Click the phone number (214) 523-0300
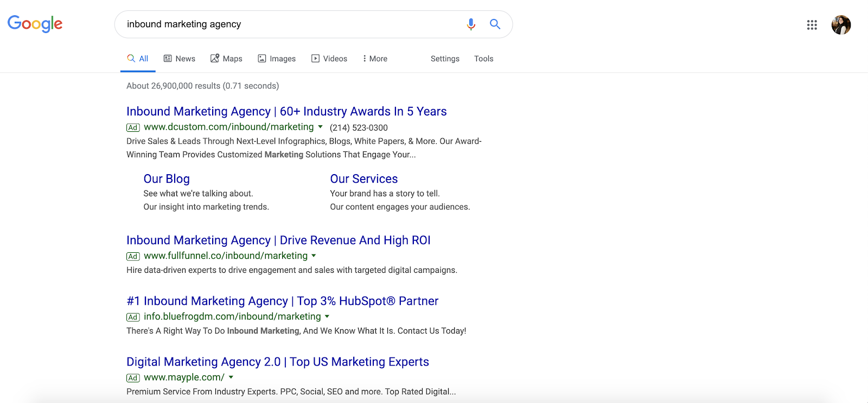Screen dimensions: 868x403 point(359,128)
